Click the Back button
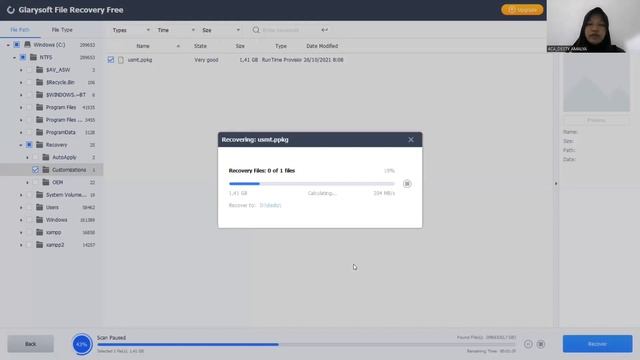The height and width of the screenshot is (360, 640). [31, 344]
